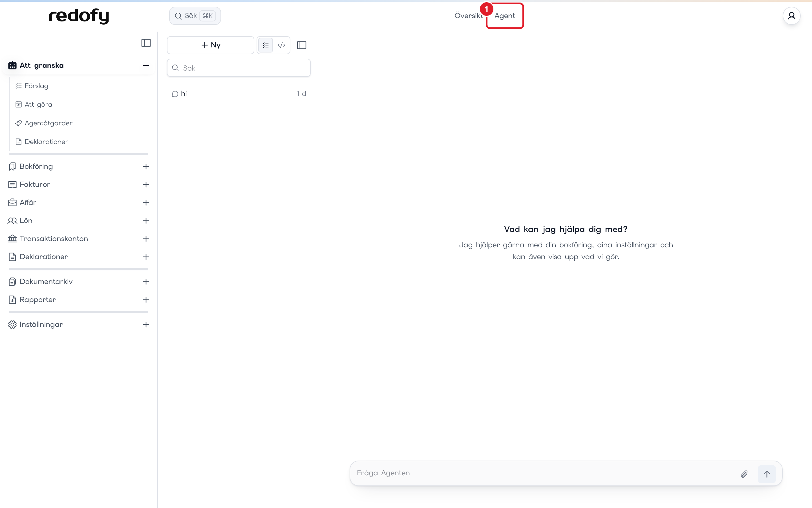Click the Transaktionskonton bank icon

pyautogui.click(x=12, y=239)
